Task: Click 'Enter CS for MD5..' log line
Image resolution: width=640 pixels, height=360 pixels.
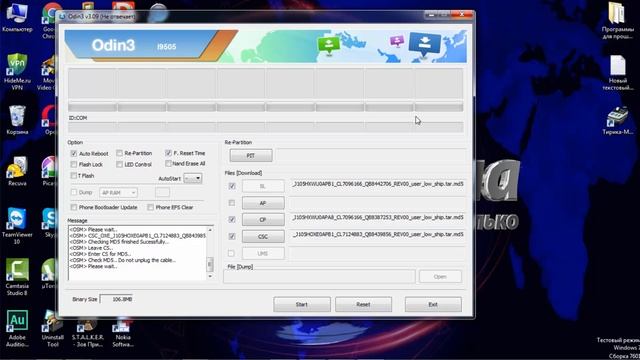Action: 100,254
